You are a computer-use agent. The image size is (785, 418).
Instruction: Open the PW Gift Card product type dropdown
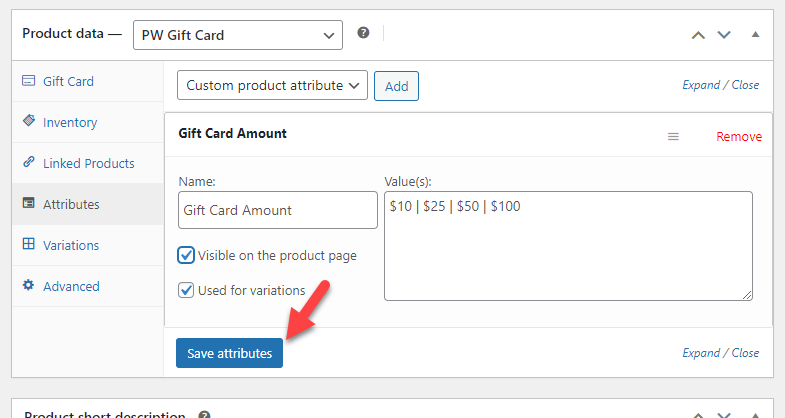pos(238,35)
